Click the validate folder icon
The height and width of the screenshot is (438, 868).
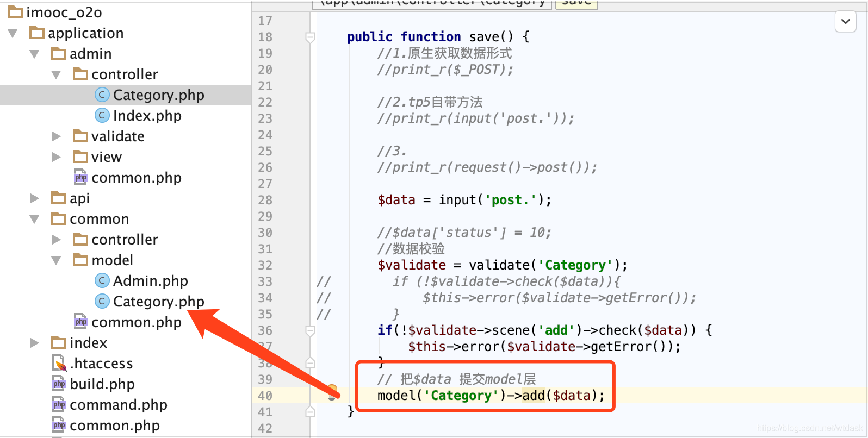(80, 136)
